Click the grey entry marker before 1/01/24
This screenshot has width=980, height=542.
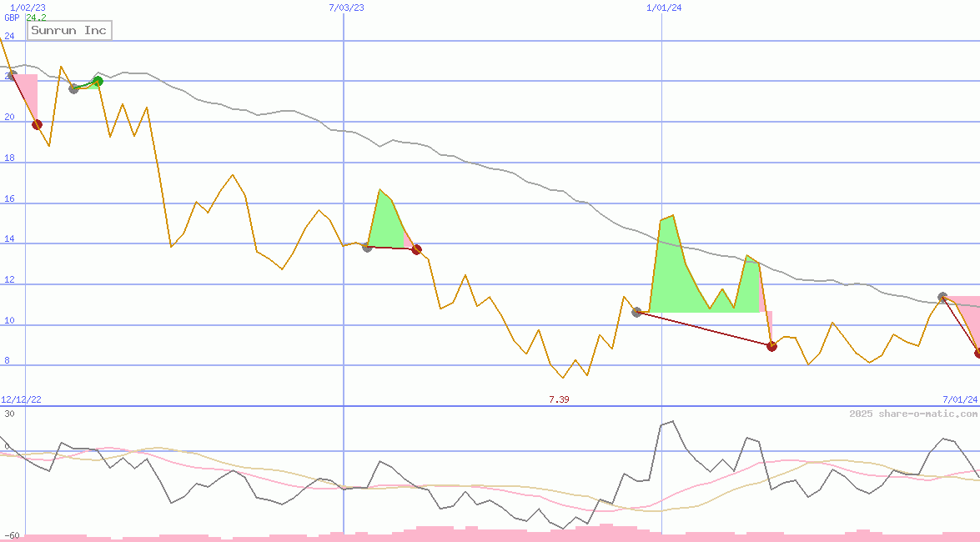click(637, 312)
